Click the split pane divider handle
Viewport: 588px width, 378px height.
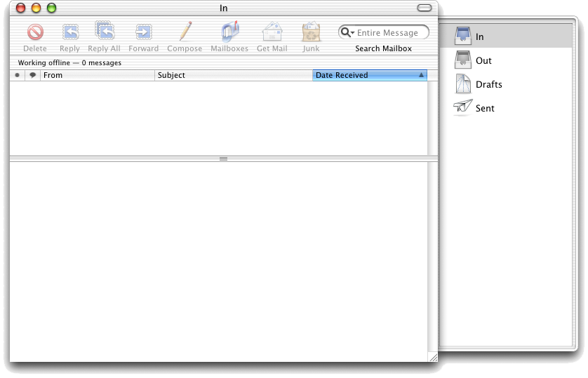pyautogui.click(x=224, y=158)
